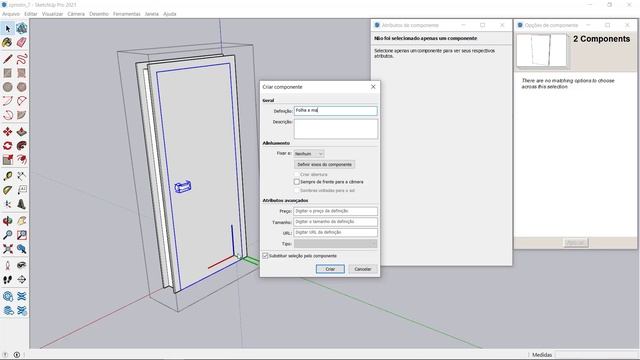Pick the pink Eraser tool

22,42
